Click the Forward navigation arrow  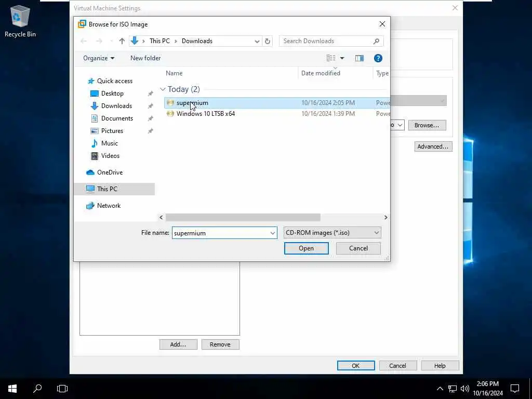pos(99,41)
